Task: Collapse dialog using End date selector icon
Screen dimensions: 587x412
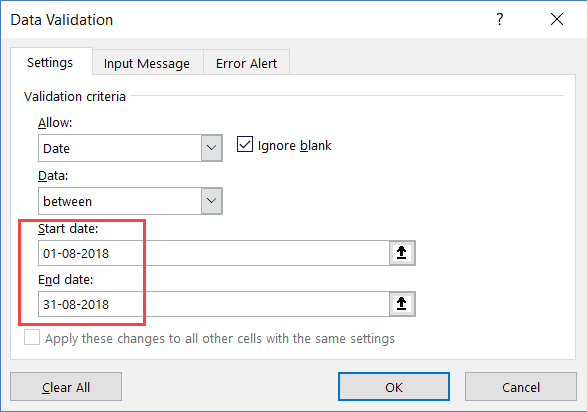Action: click(402, 304)
